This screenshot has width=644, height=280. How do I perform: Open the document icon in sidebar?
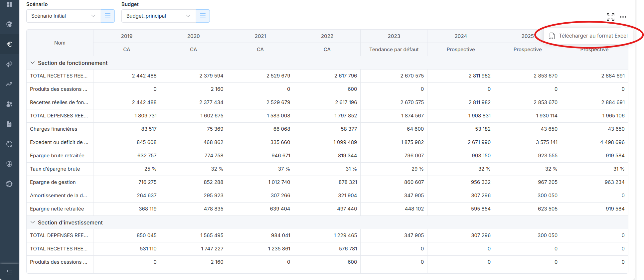(9, 124)
